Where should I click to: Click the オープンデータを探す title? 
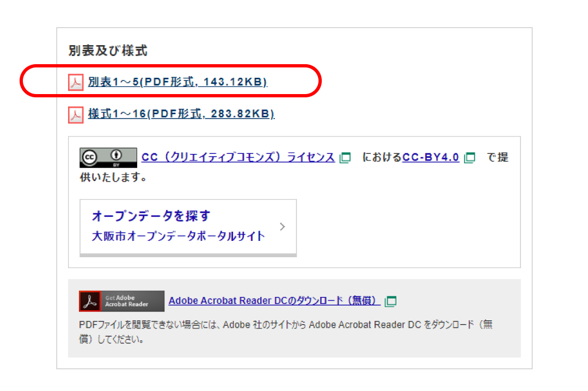coord(151,216)
